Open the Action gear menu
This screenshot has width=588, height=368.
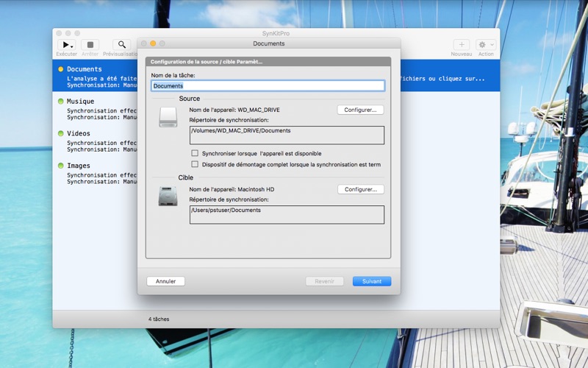pos(486,45)
